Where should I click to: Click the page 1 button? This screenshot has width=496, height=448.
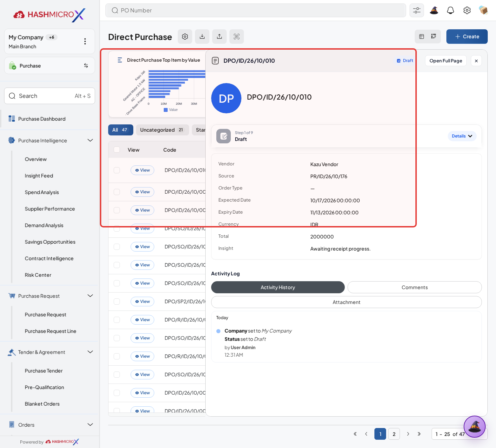[380, 434]
